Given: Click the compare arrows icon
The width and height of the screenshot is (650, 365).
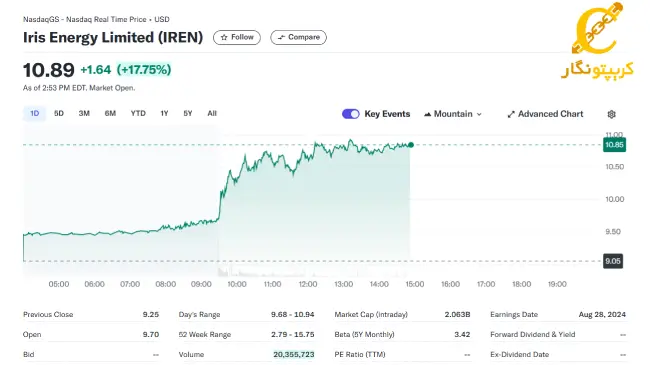Looking at the screenshot, I should (281, 37).
